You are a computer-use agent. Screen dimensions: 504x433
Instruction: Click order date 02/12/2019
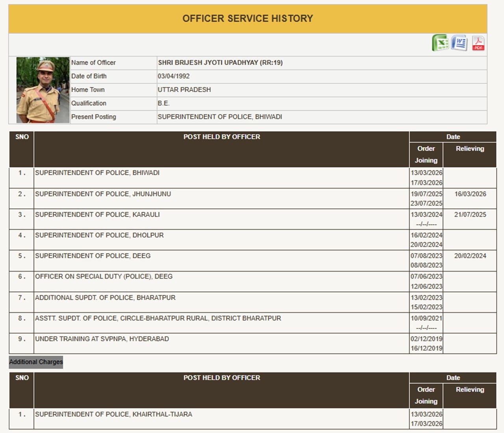click(426, 339)
